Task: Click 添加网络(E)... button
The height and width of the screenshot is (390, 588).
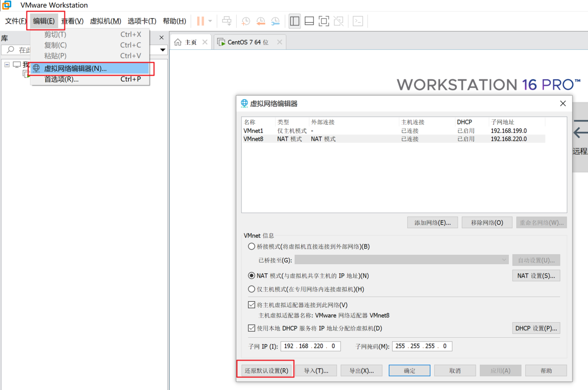Action: pyautogui.click(x=432, y=223)
